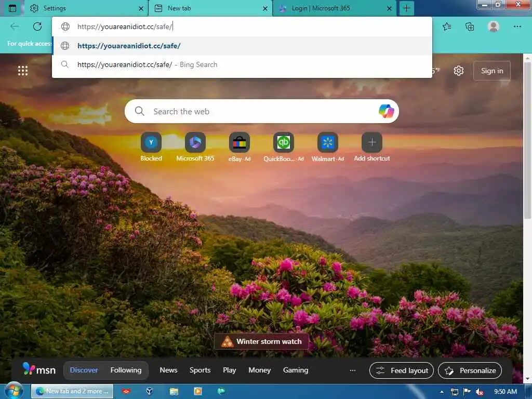Viewport: 532px width, 399px height.
Task: Open the media player taskbar icon
Action: tap(197, 391)
